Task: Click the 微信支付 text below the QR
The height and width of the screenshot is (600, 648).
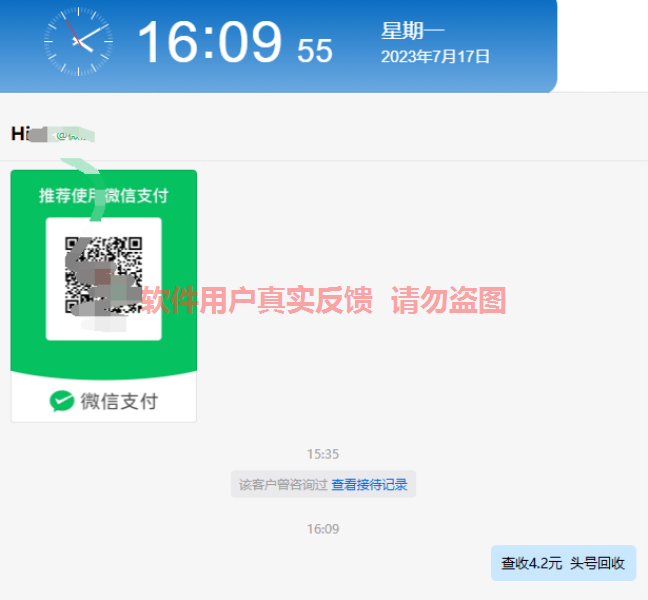Action: [x=119, y=401]
